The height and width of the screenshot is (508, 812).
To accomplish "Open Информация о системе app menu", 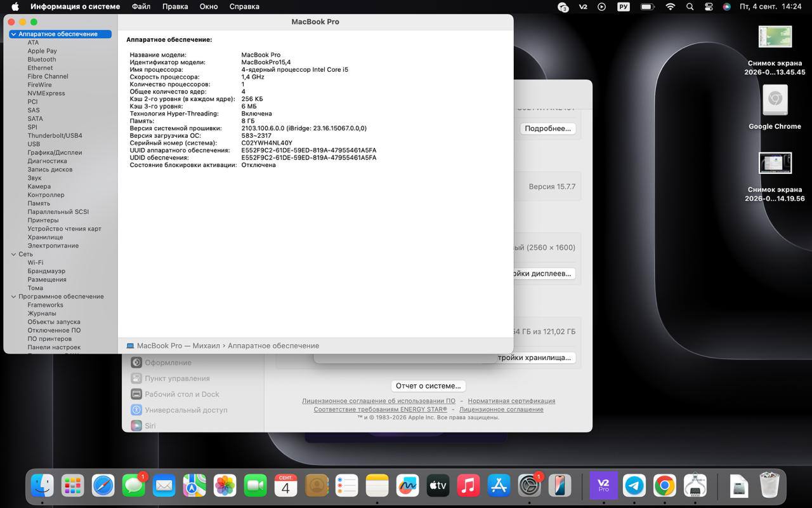I will tap(75, 6).
